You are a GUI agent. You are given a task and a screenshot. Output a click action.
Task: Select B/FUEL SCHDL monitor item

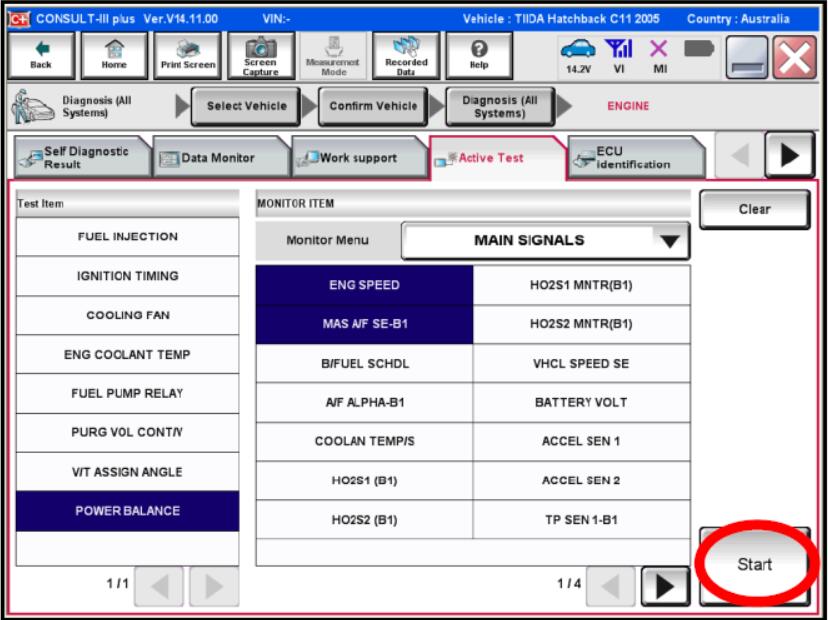(364, 364)
